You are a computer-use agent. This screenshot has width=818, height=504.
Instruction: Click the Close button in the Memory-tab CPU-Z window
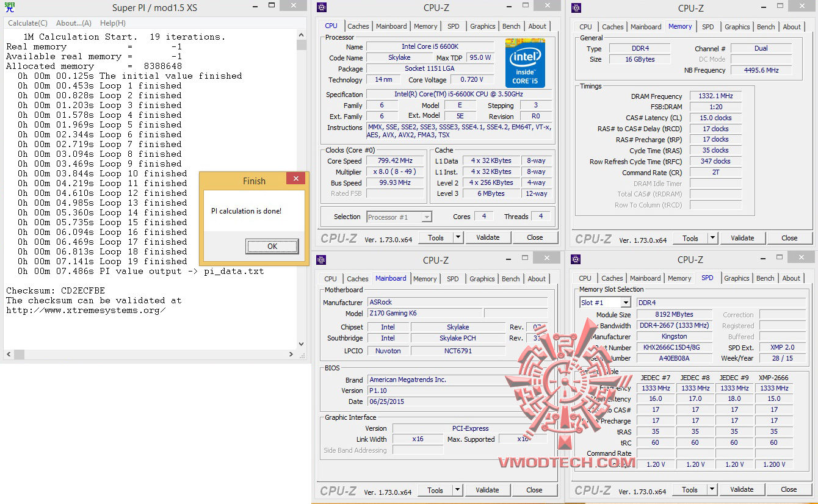789,238
